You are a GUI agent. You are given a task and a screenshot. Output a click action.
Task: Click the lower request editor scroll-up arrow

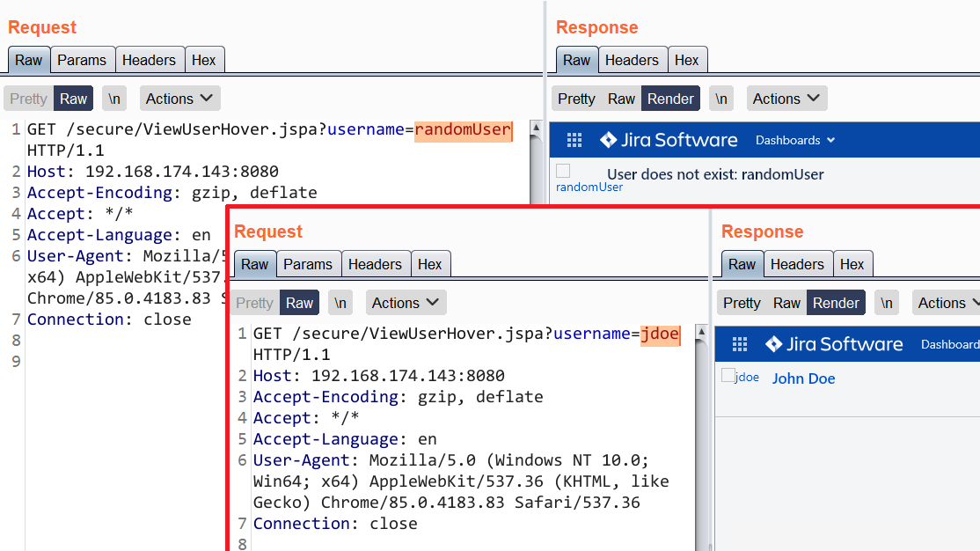701,332
